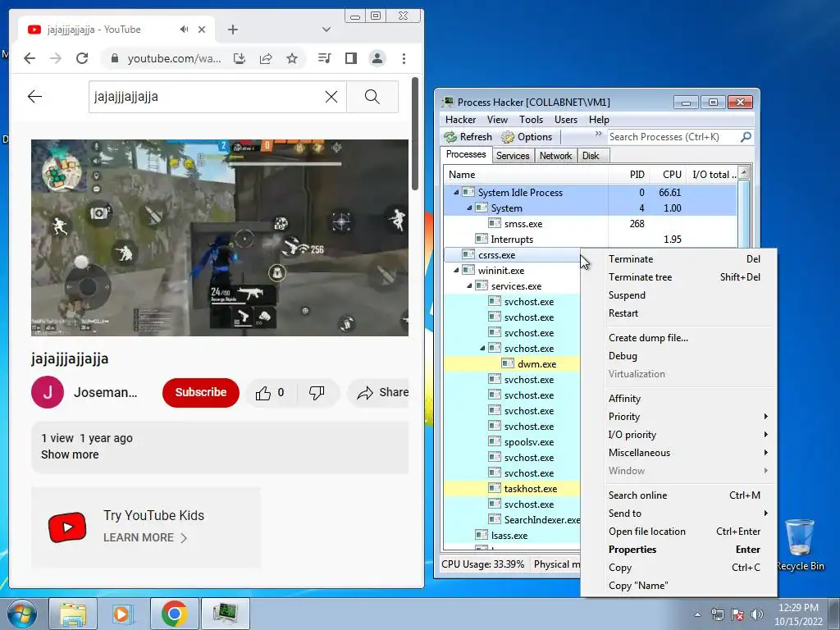Dislike the video with thumbs down
Viewport: 840px width, 630px height.
[x=317, y=393]
